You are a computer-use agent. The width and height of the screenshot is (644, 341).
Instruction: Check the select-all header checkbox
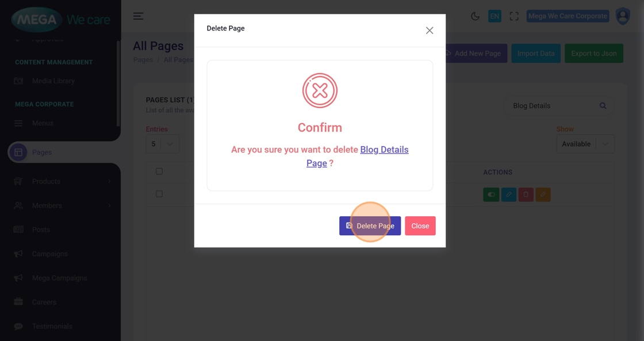(x=159, y=171)
